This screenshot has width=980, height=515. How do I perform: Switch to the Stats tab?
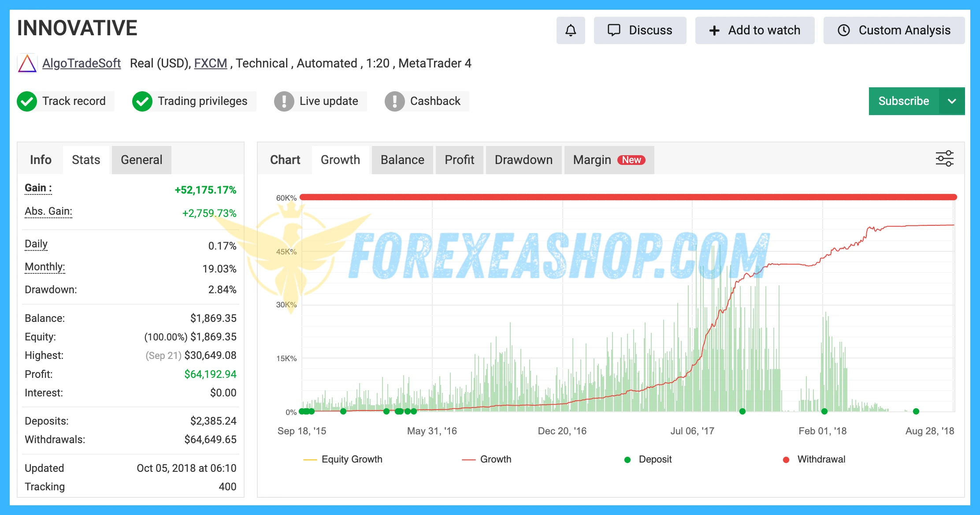point(86,160)
